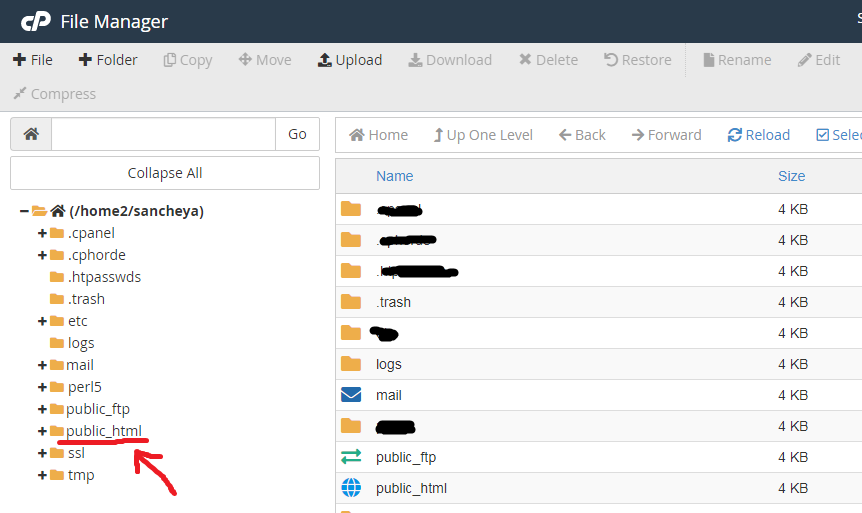Select the mail envelope icon in file list

pyautogui.click(x=351, y=395)
